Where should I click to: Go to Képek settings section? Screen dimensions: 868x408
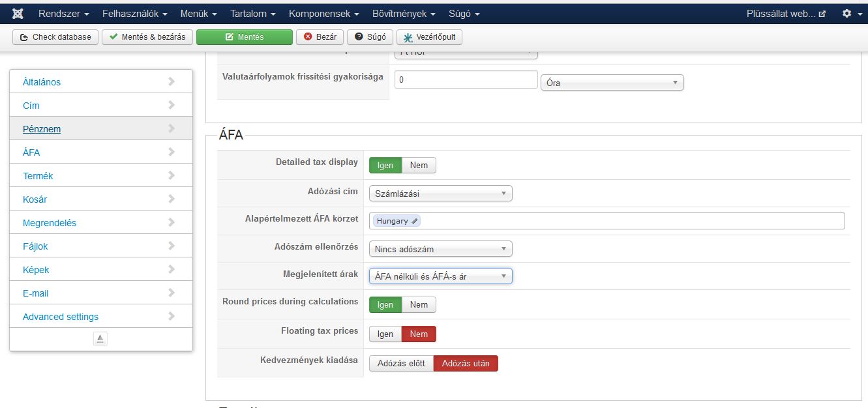click(x=101, y=269)
